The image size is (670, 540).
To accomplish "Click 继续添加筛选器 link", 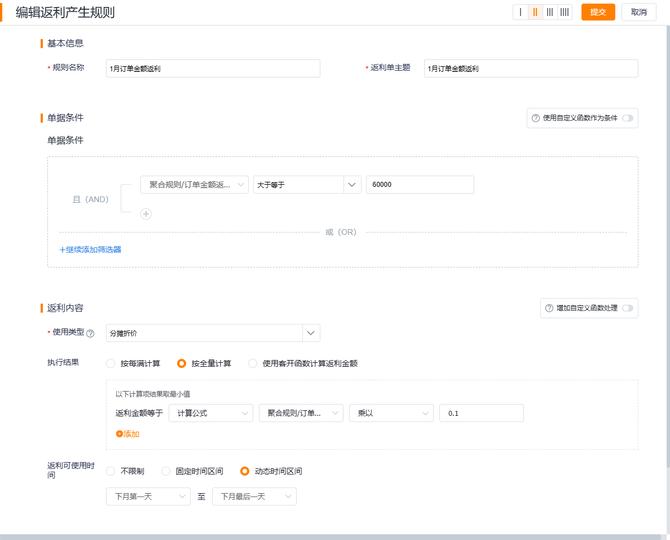I will [x=91, y=249].
